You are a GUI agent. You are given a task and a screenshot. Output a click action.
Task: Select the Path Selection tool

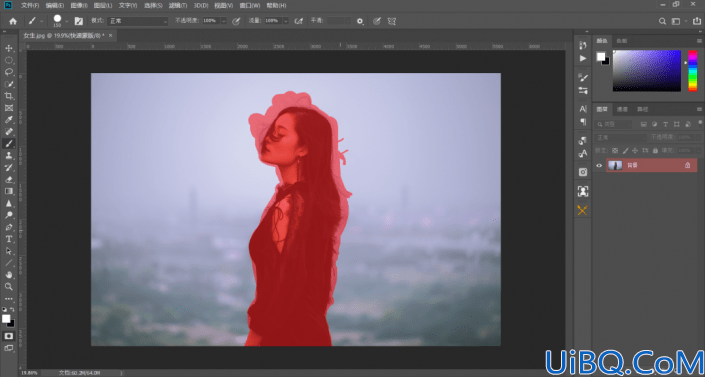9,251
